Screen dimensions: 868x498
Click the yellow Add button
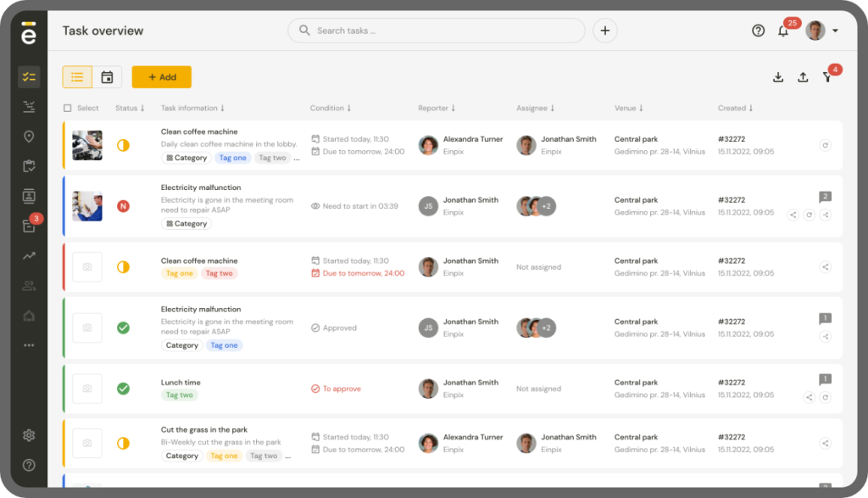click(x=161, y=77)
